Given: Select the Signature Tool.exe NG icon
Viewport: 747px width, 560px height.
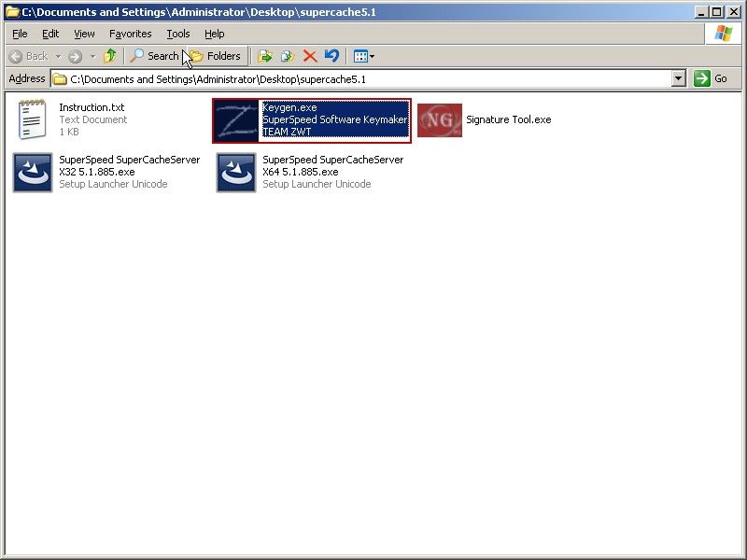Looking at the screenshot, I should (440, 120).
